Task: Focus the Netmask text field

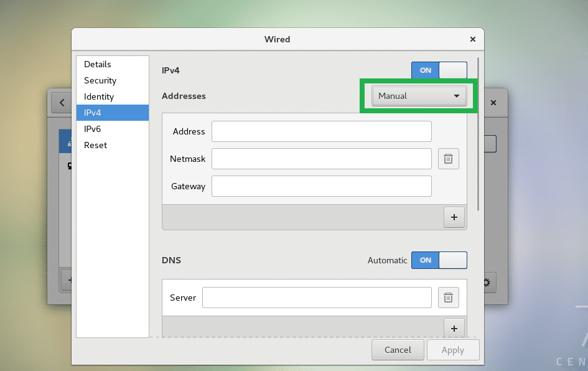Action: 321,159
